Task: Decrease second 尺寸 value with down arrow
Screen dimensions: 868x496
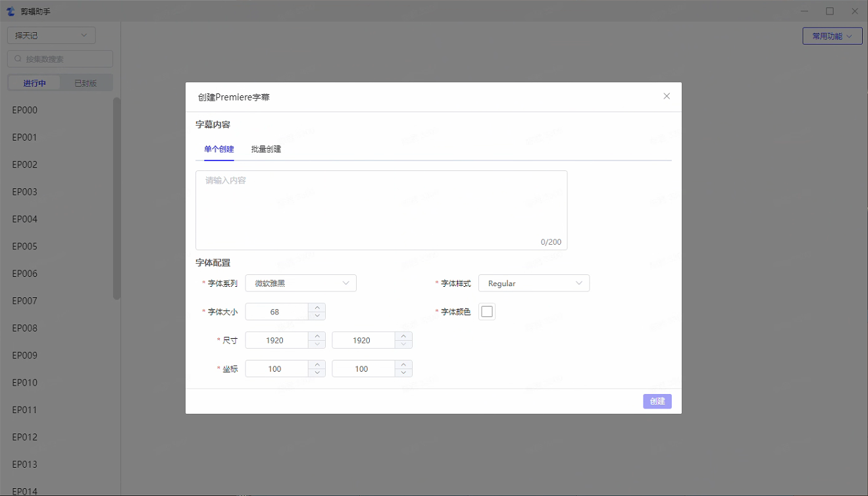Action: (x=403, y=344)
